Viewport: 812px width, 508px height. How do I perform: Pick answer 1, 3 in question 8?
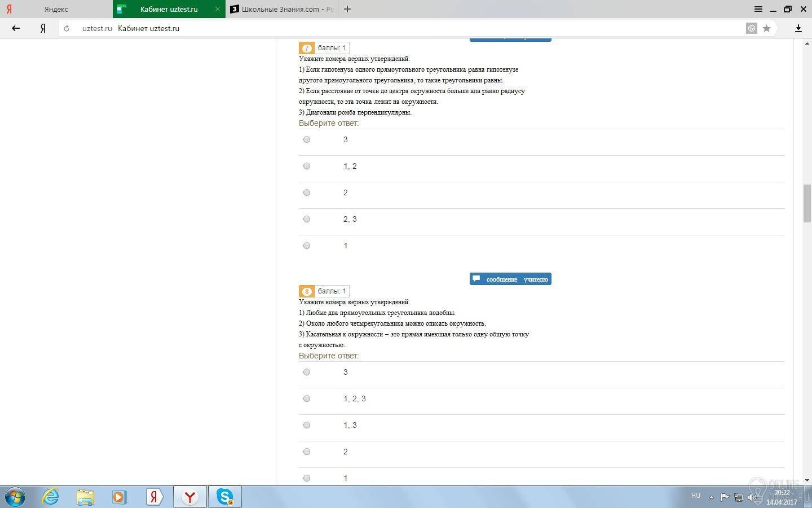point(307,425)
